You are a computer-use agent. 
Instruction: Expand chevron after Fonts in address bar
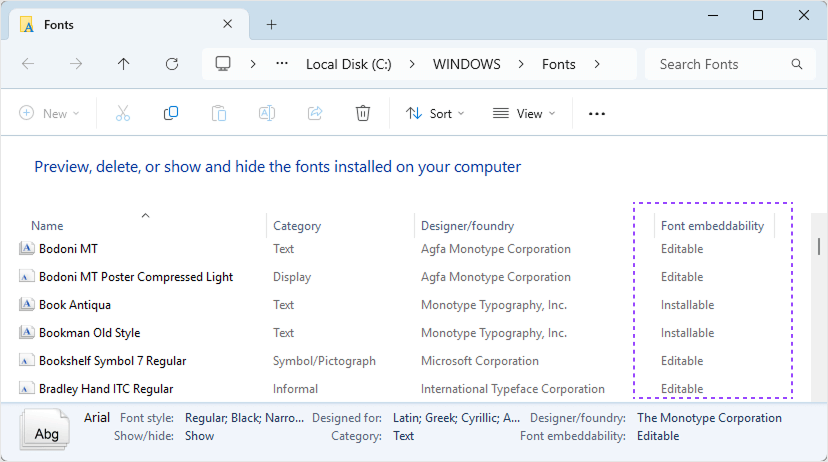pyautogui.click(x=597, y=64)
